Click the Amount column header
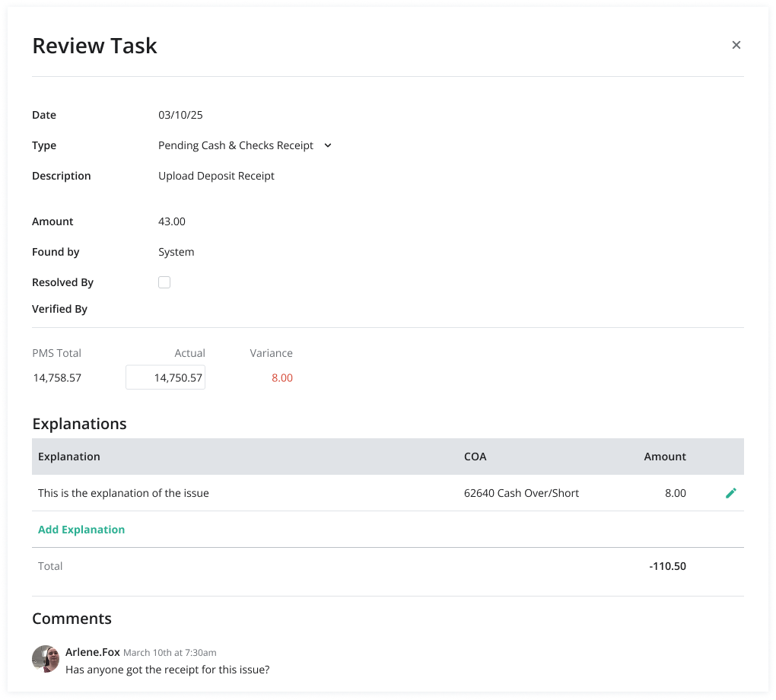Viewport: 776px width, 700px height. click(x=665, y=457)
